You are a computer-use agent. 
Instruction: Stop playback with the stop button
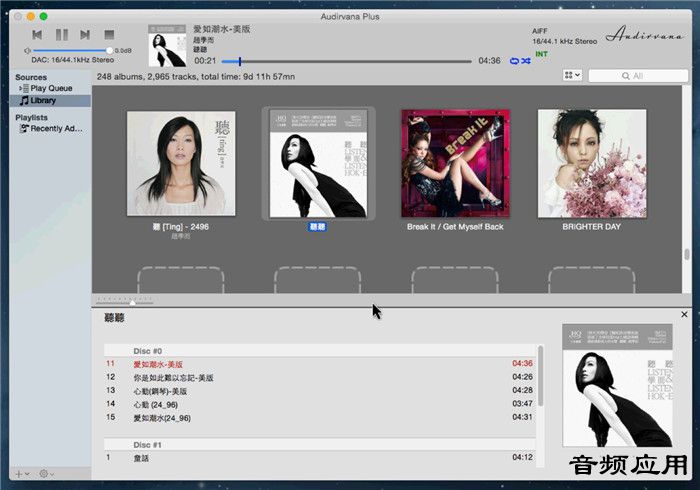pyautogui.click(x=109, y=34)
